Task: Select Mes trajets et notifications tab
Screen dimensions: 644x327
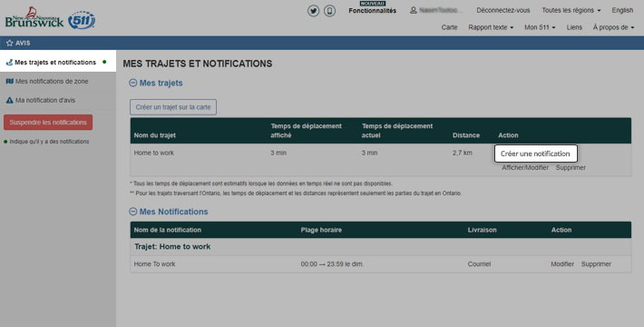Action: pyautogui.click(x=58, y=62)
